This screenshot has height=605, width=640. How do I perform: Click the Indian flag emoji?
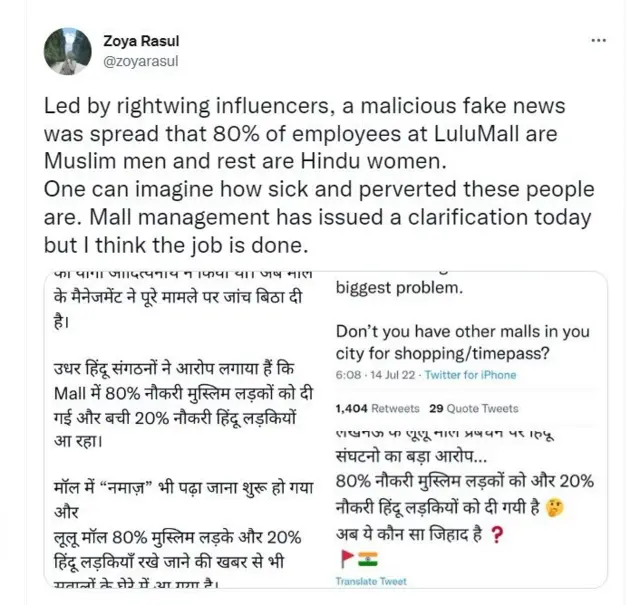365,558
